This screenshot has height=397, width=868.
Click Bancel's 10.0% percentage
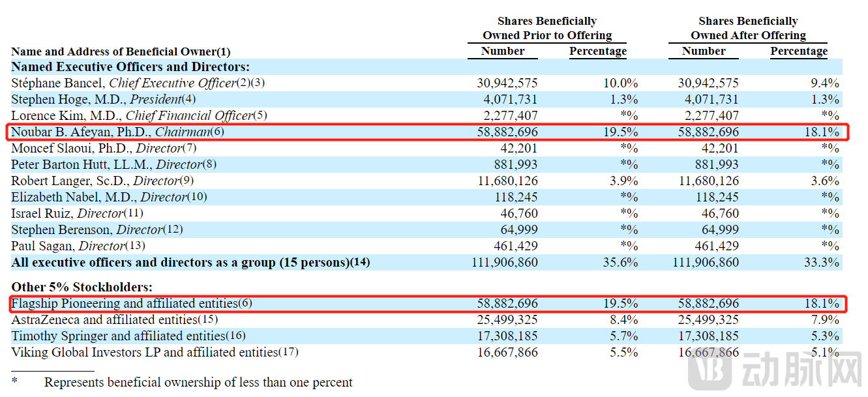tap(621, 83)
